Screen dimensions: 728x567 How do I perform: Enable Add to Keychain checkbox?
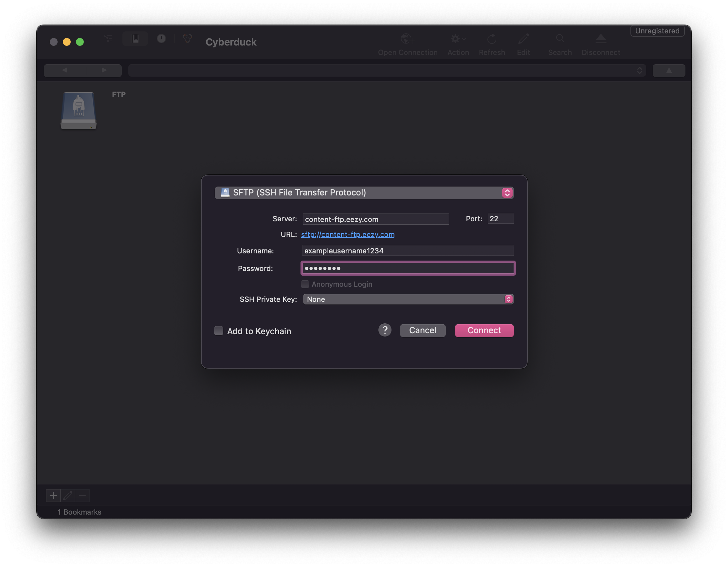pos(219,331)
